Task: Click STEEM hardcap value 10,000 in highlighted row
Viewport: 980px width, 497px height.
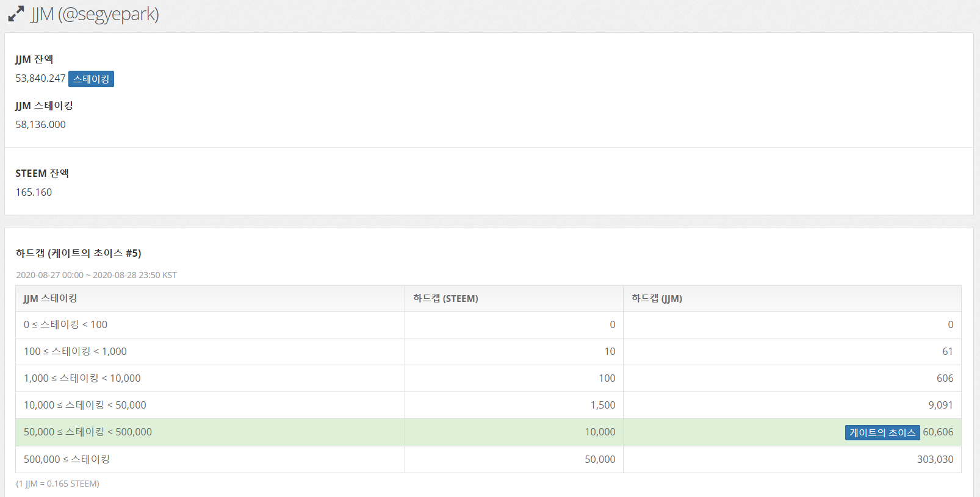Action: 600,432
